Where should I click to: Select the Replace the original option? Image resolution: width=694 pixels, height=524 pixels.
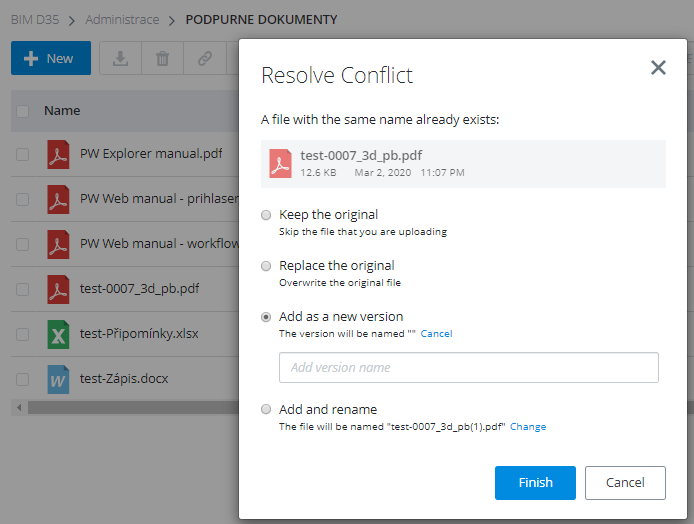tap(266, 266)
